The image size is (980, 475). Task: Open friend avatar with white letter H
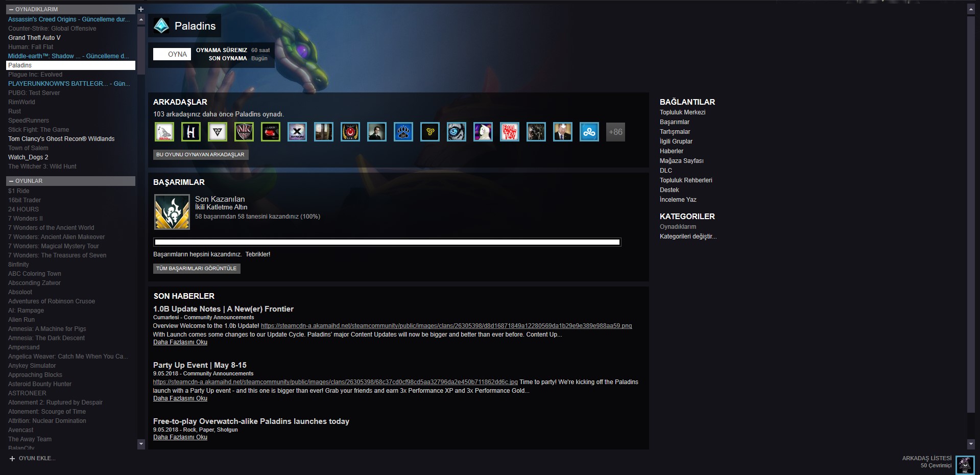[x=191, y=132]
